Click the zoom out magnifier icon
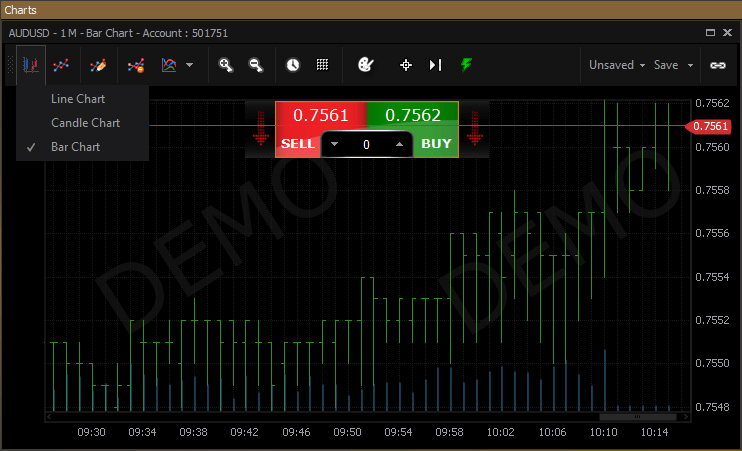Viewport: 742px width, 451px height. (256, 65)
